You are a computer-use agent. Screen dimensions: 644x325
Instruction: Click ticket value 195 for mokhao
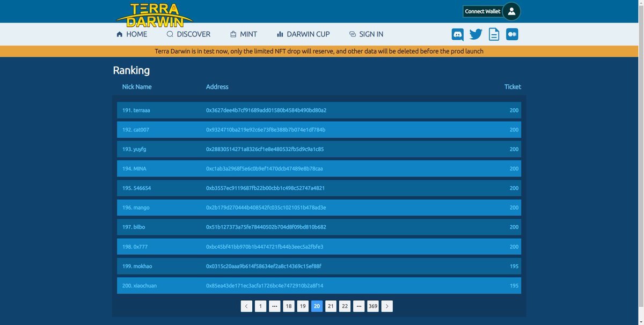(514, 266)
